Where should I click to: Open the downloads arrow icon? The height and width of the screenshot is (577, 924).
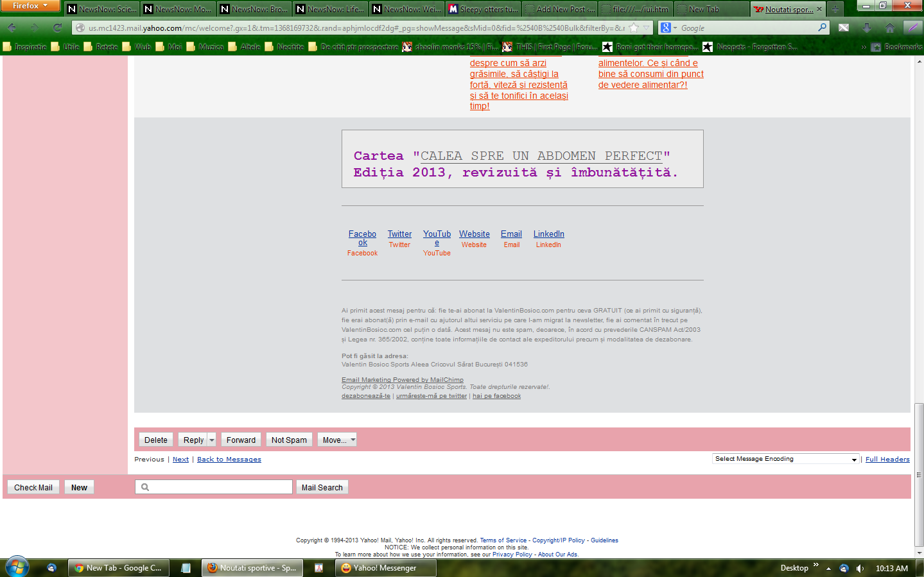point(867,28)
